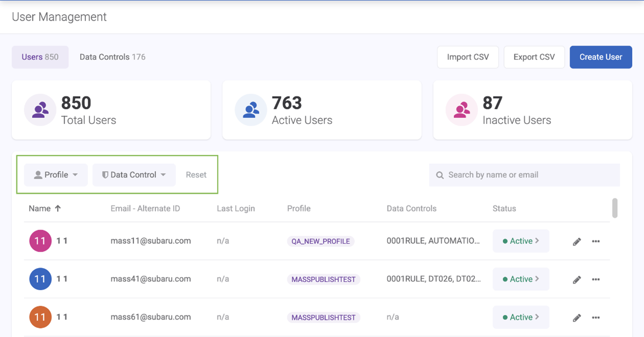Image resolution: width=644 pixels, height=337 pixels.
Task: Open the three-dot menu for mass41@subaru.com
Action: [x=596, y=279]
